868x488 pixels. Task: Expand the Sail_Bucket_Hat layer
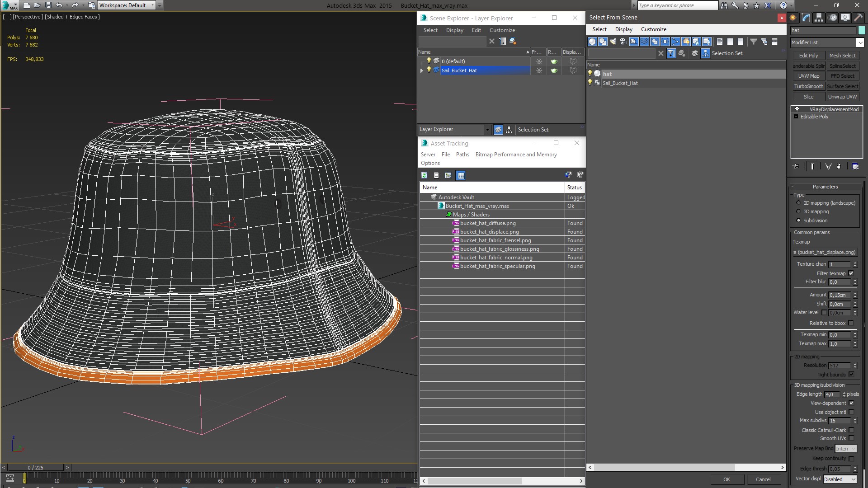coord(422,70)
